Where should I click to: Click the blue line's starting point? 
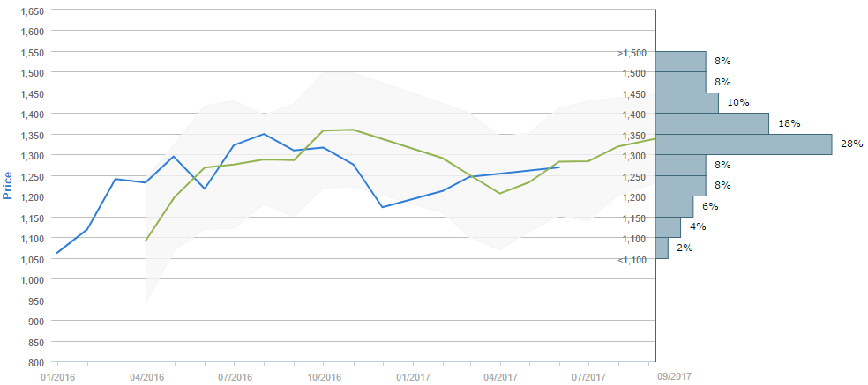click(57, 253)
